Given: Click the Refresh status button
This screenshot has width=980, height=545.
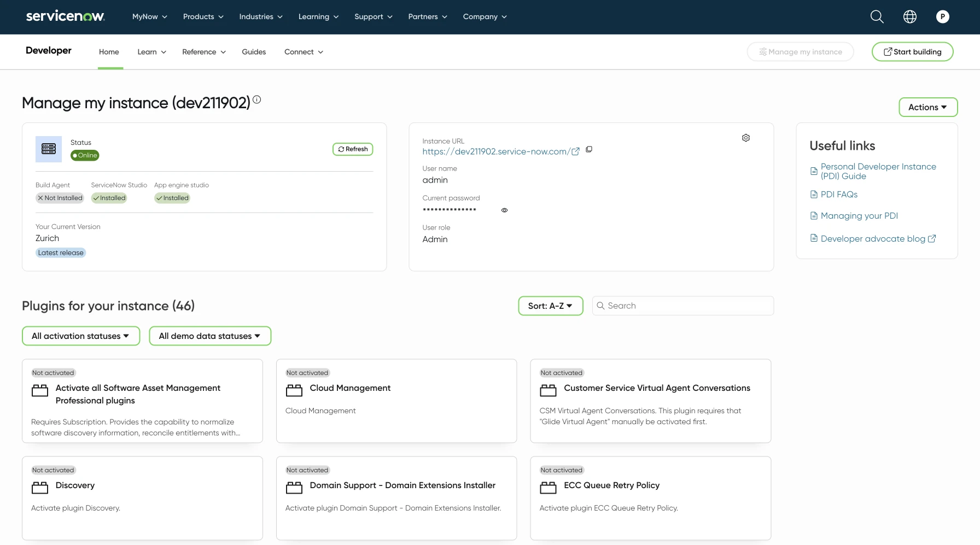Looking at the screenshot, I should [x=353, y=149].
